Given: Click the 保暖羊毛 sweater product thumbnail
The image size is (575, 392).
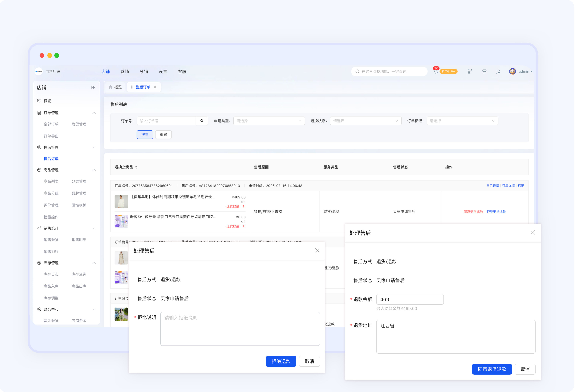Looking at the screenshot, I should coord(121,201).
